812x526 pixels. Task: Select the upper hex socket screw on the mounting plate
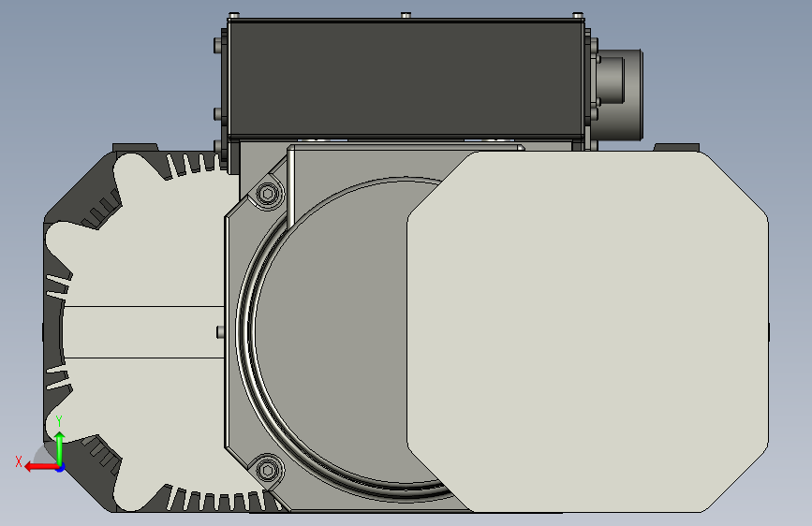(268, 194)
